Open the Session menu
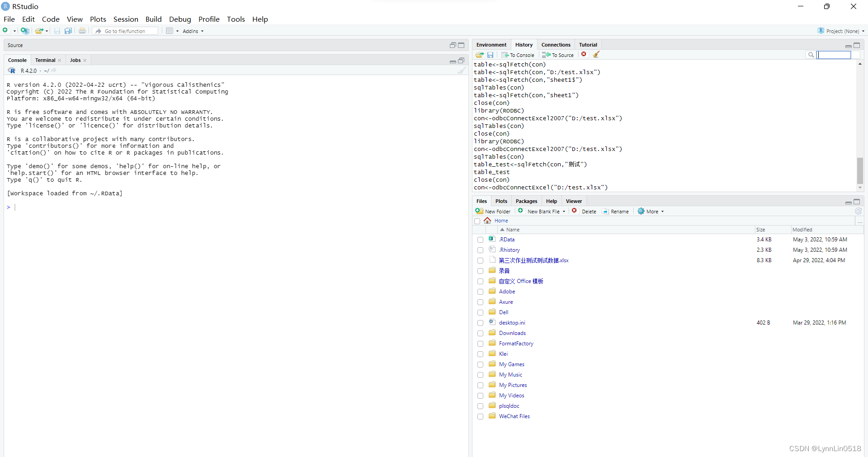868x457 pixels. coord(126,19)
